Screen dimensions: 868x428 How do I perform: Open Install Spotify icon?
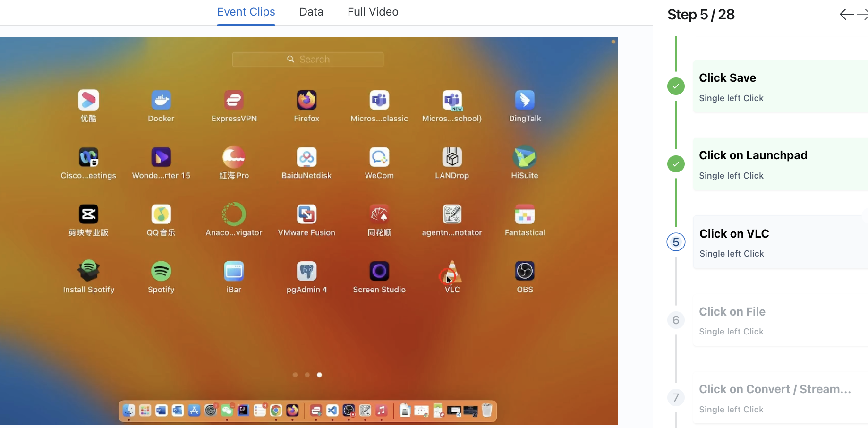[x=88, y=271]
